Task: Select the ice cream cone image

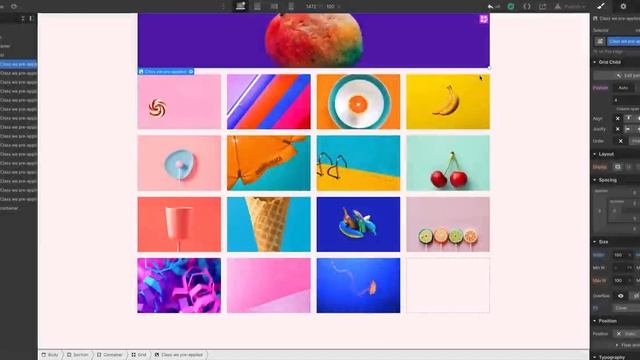Action: [269, 224]
